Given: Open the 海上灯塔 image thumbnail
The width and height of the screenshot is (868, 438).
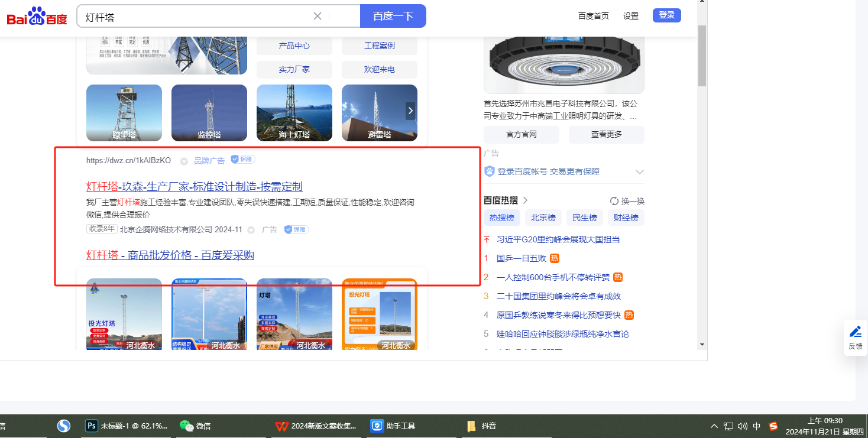Looking at the screenshot, I should click(x=294, y=113).
